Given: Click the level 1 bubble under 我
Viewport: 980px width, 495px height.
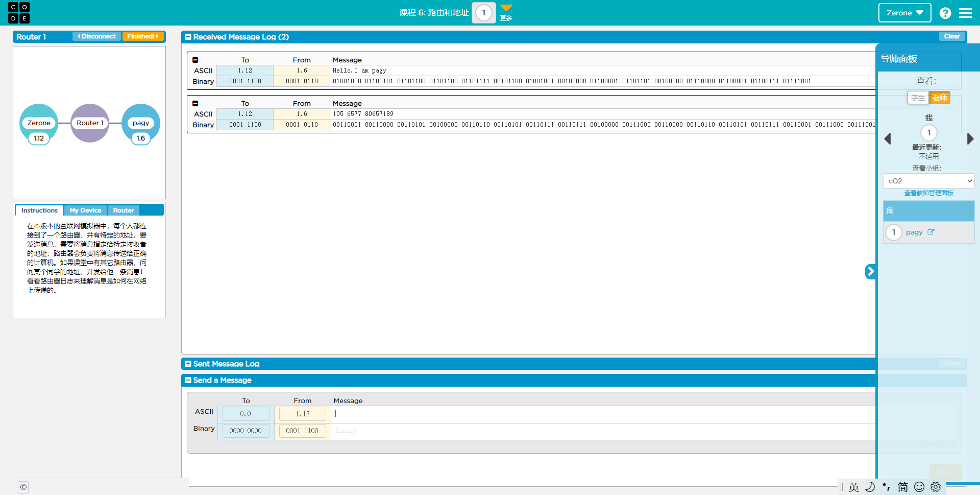Looking at the screenshot, I should tap(929, 133).
